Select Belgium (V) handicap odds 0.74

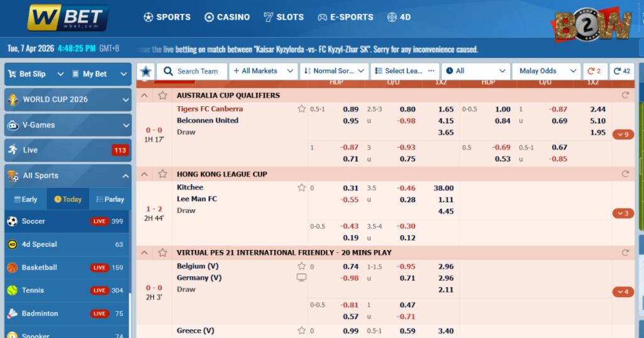pos(351,266)
